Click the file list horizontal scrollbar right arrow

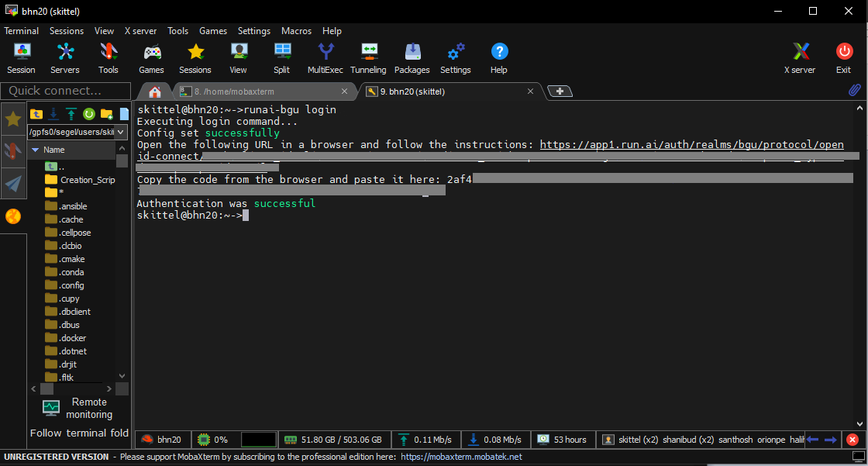pos(109,389)
